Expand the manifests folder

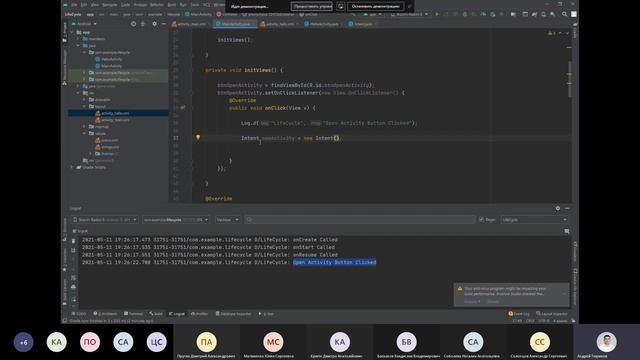coord(78,39)
